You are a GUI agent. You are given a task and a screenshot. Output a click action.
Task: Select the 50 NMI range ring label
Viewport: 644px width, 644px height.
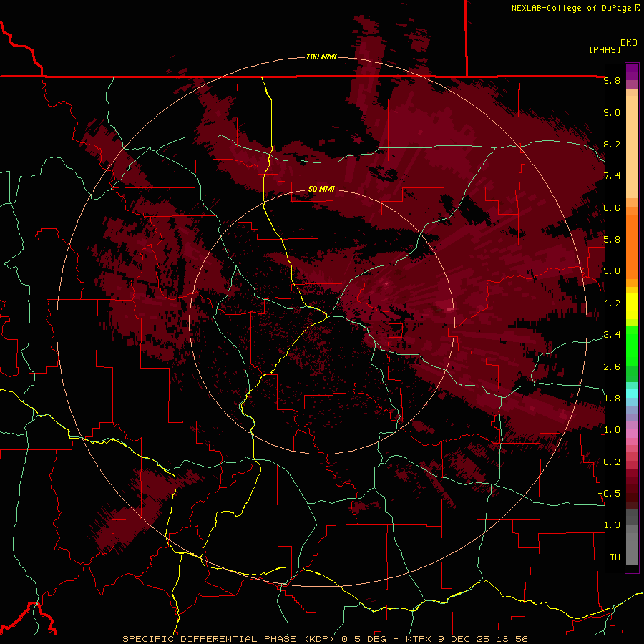click(321, 190)
